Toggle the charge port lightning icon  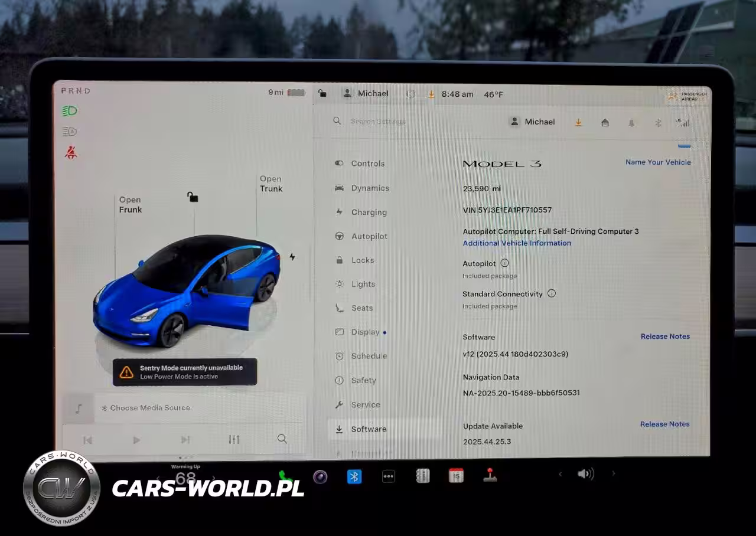(292, 257)
